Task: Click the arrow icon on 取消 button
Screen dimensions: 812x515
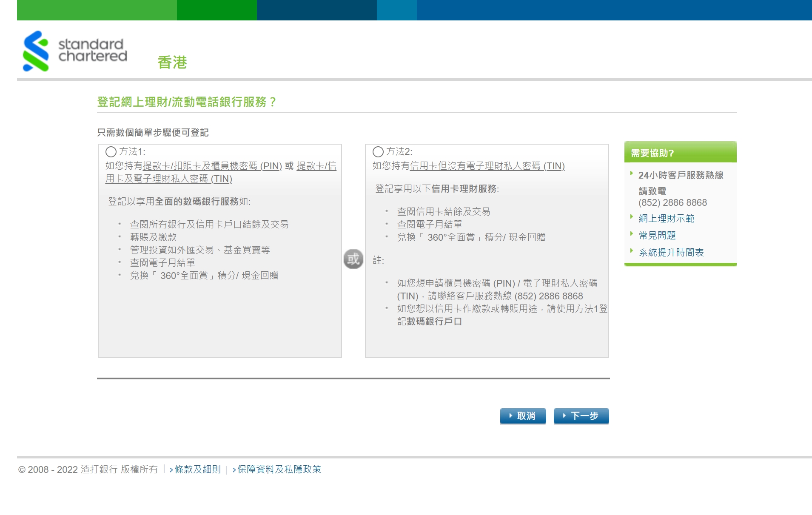Action: tap(510, 416)
